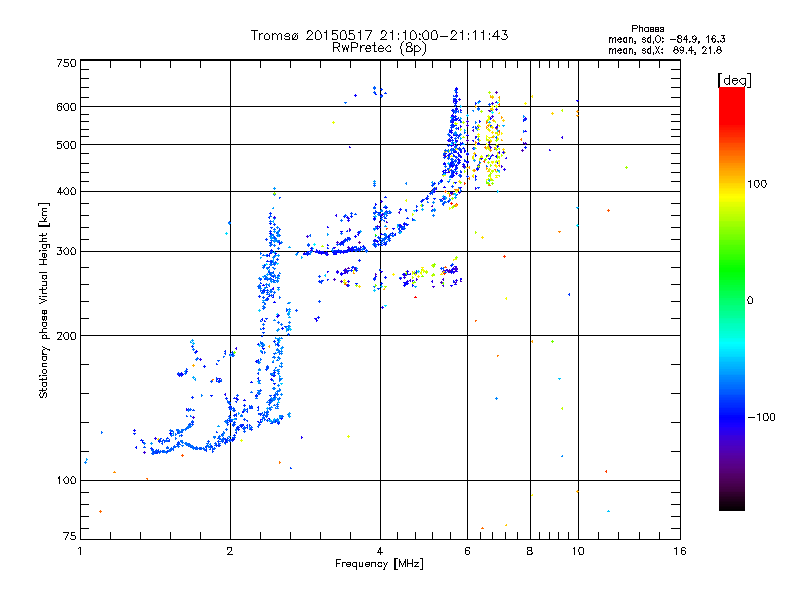
Task: Select the 'mean, sd,O: -84.9, 16.3' line
Action: pyautogui.click(x=667, y=39)
